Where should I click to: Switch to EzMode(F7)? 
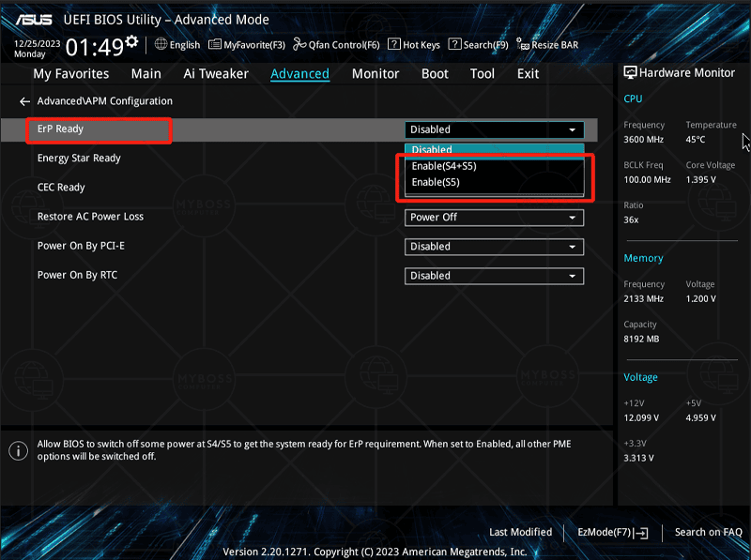click(612, 533)
